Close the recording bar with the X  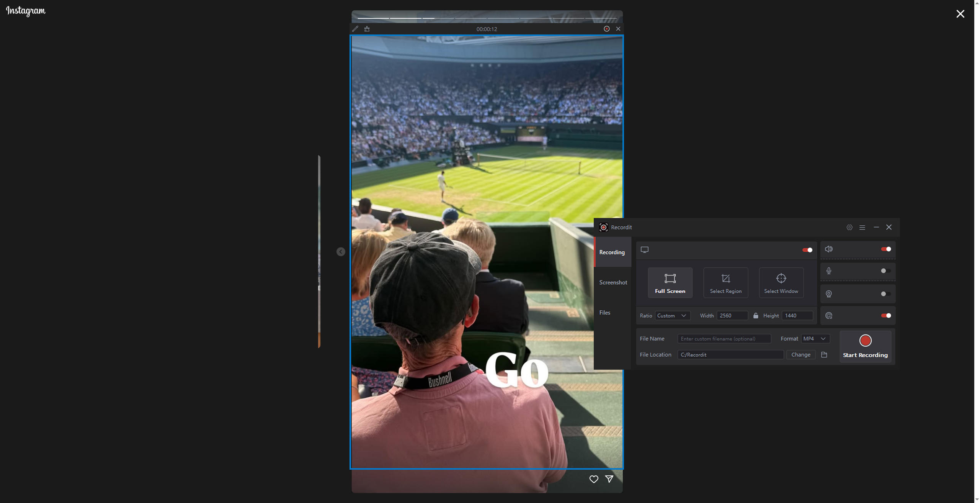(x=618, y=29)
